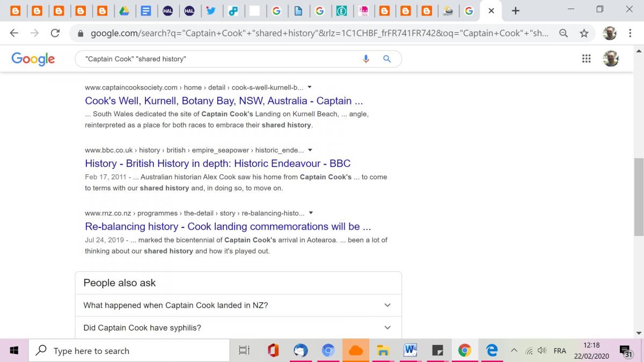The width and height of the screenshot is (644, 362).
Task: Switch to the Google Docs tab
Action: (145, 11)
